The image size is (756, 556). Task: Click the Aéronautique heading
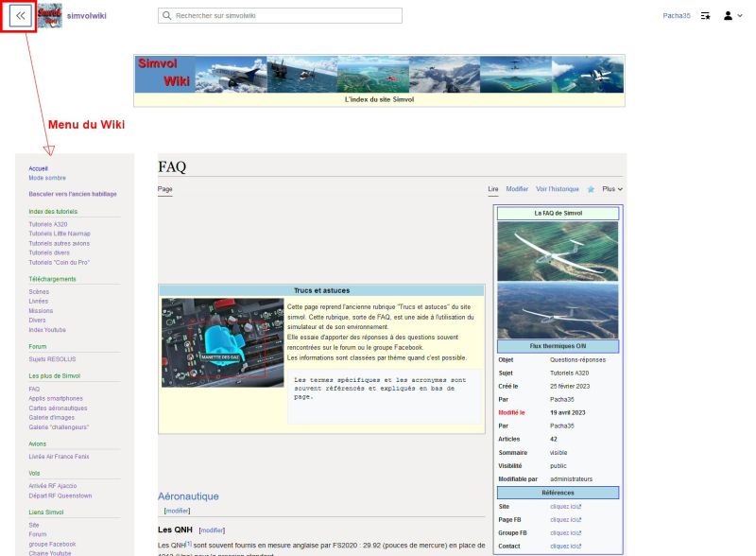pos(188,496)
